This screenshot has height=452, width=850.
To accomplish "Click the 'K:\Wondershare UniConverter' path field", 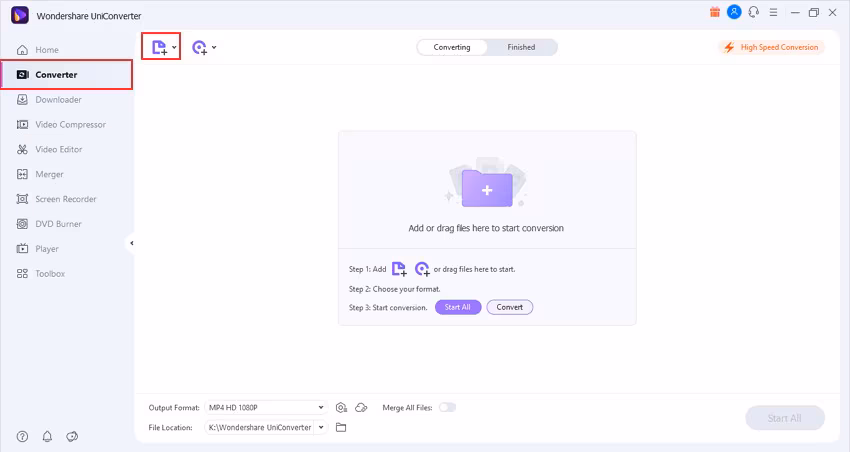I will point(260,428).
